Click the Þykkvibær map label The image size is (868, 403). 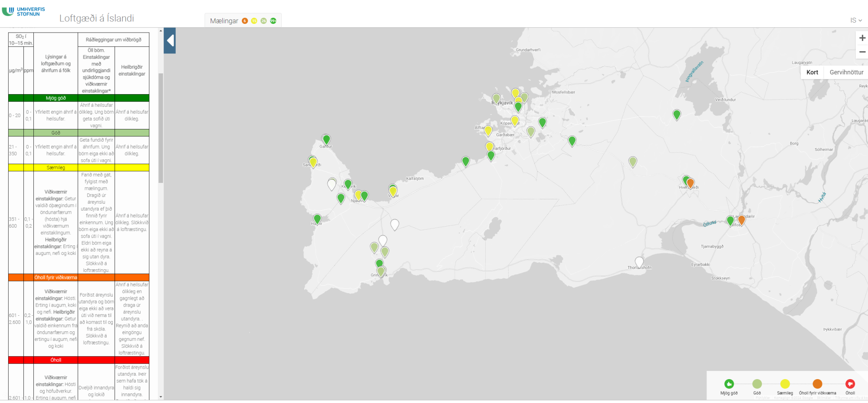pos(832,329)
